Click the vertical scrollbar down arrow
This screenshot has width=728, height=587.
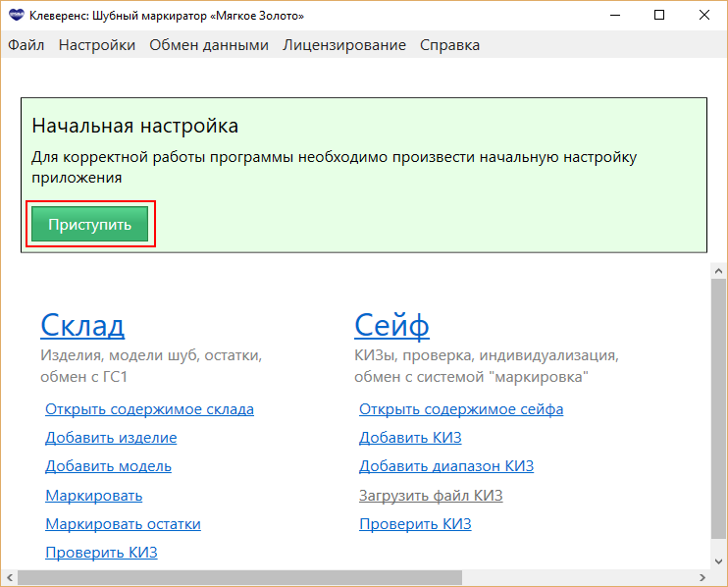pos(719,561)
